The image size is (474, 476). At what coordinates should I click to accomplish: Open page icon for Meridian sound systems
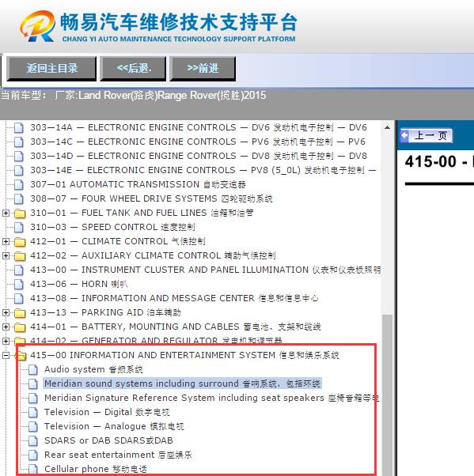[x=33, y=384]
